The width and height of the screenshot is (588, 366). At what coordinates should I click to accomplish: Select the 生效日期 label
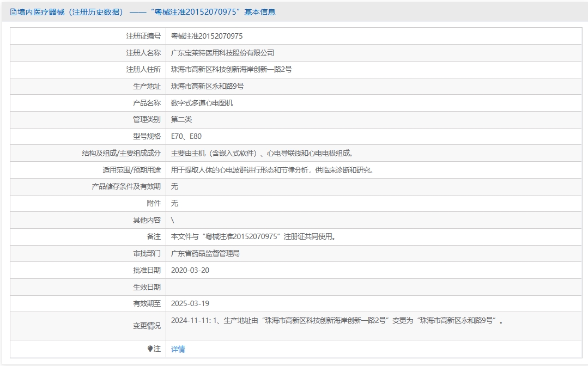coord(147,288)
